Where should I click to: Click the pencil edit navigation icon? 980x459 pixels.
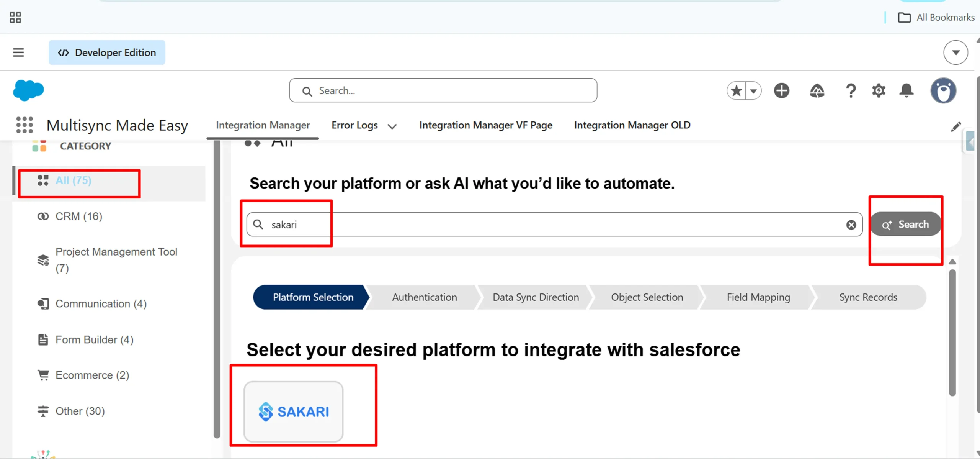point(956,126)
